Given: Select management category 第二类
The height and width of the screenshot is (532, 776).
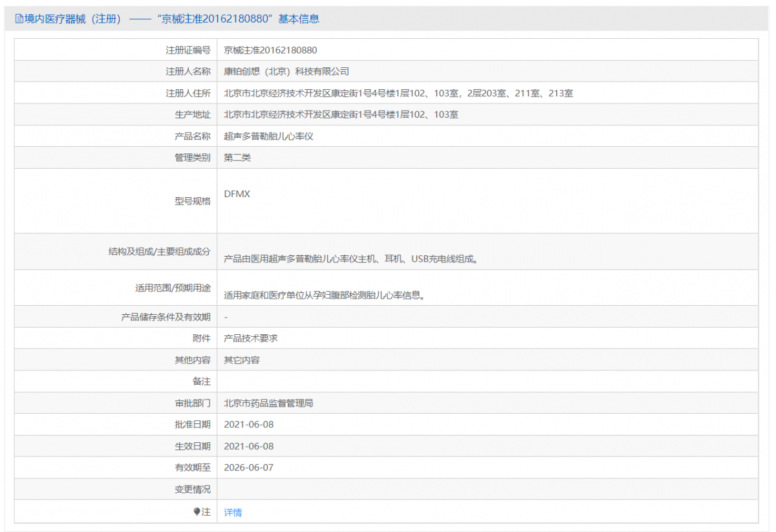Looking at the screenshot, I should (x=237, y=158).
